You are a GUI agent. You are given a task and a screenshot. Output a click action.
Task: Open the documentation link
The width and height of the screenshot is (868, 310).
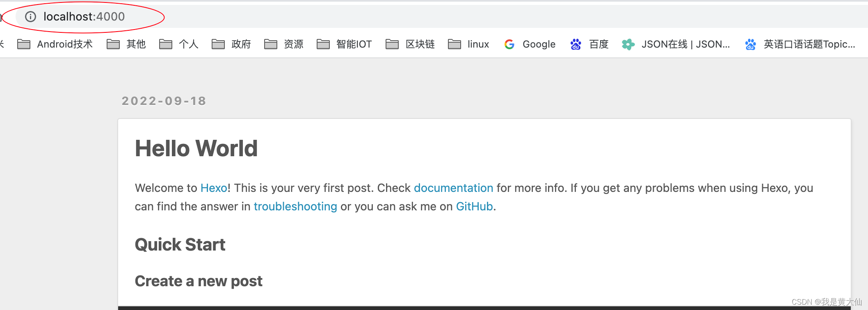pyautogui.click(x=453, y=188)
